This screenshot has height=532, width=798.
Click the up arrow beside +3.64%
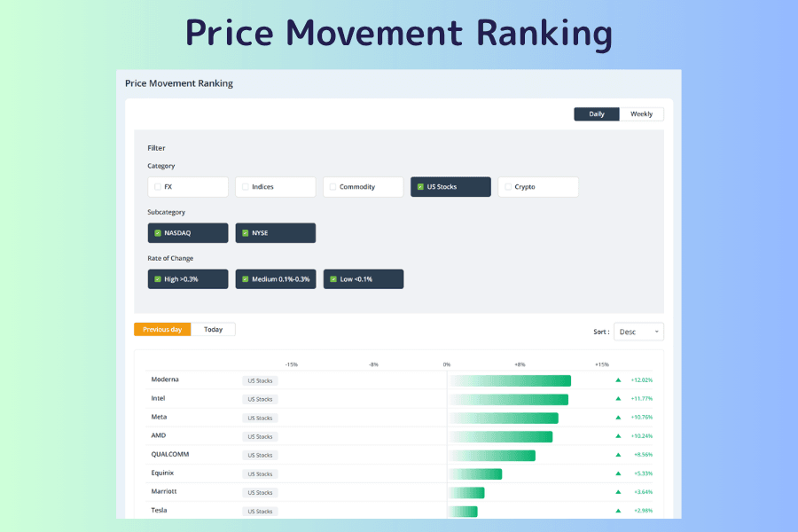pos(618,492)
